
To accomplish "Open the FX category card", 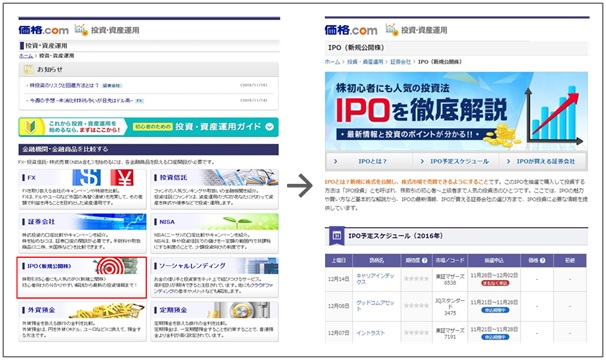I will (82, 189).
